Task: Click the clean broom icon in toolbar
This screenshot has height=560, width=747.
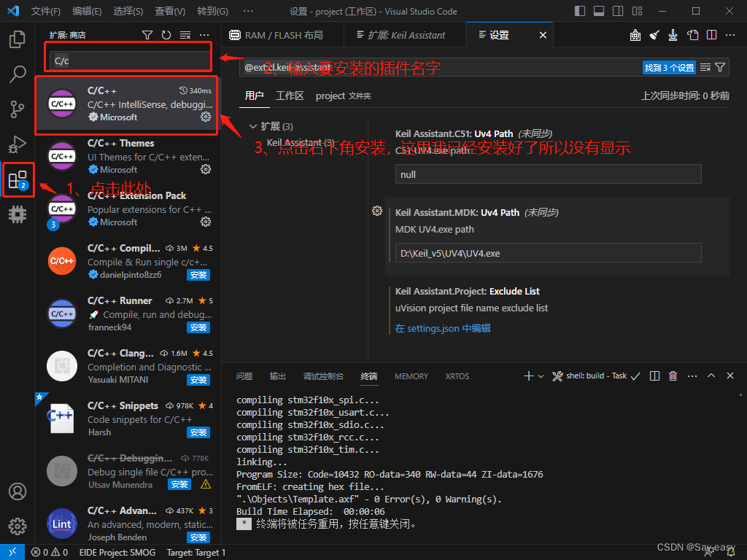Action: (x=654, y=35)
